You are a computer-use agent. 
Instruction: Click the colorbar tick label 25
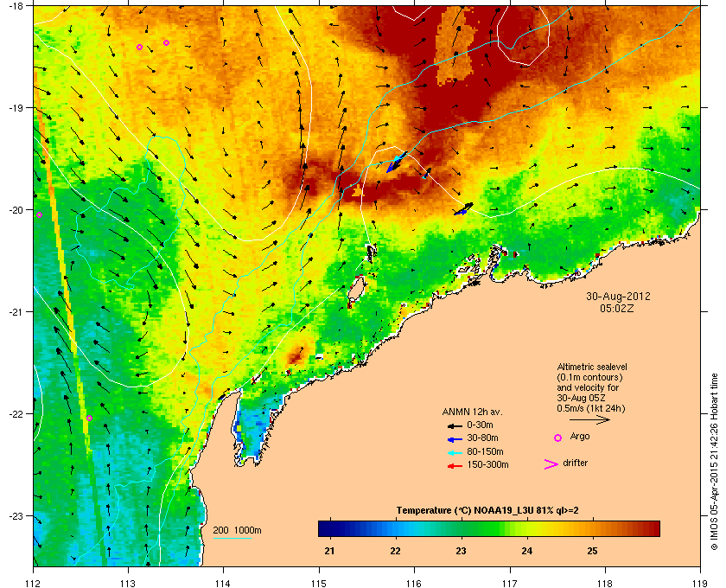coord(592,552)
